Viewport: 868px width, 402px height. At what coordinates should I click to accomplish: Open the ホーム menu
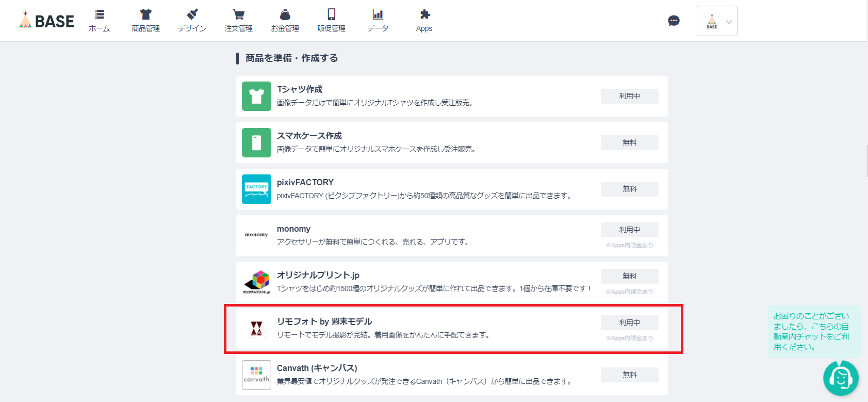click(x=100, y=21)
